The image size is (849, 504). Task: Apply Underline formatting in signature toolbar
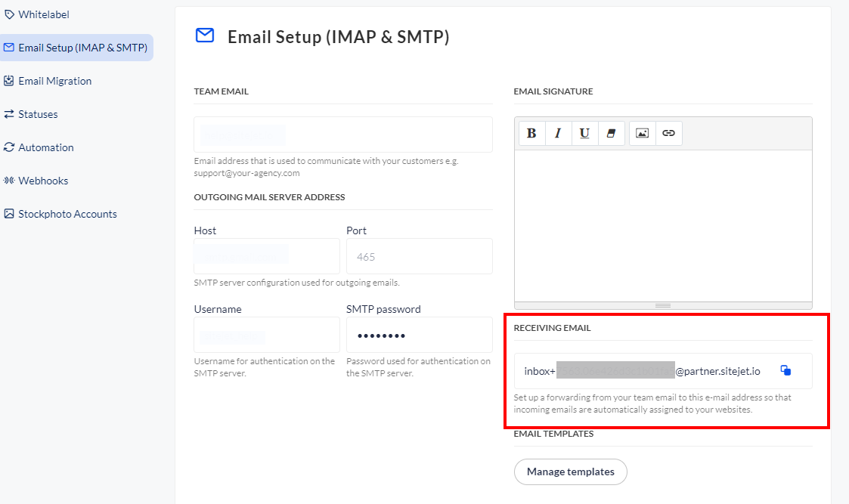584,133
